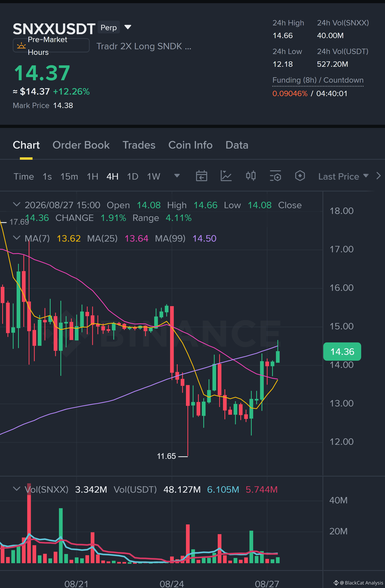Tap the 08/24 date axis label
The height and width of the screenshot is (588, 385).
tap(172, 584)
